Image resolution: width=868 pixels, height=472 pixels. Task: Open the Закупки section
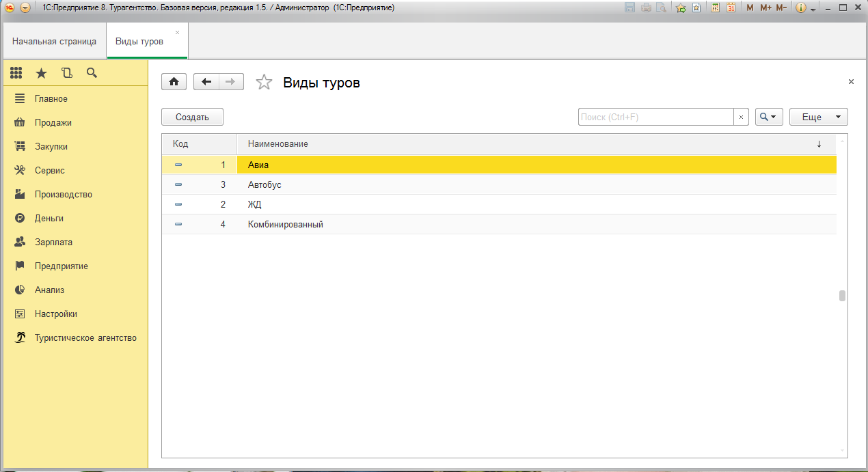pyautogui.click(x=51, y=146)
